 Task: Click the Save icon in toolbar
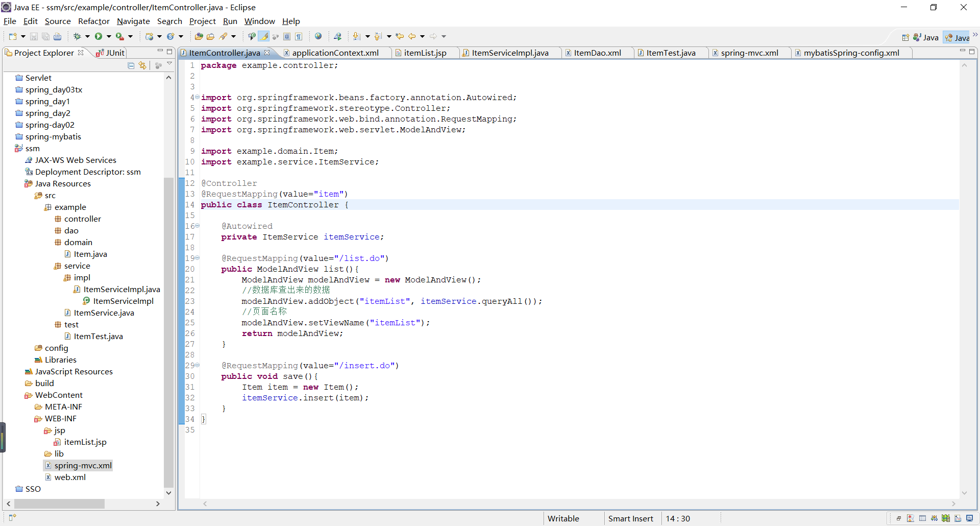34,36
